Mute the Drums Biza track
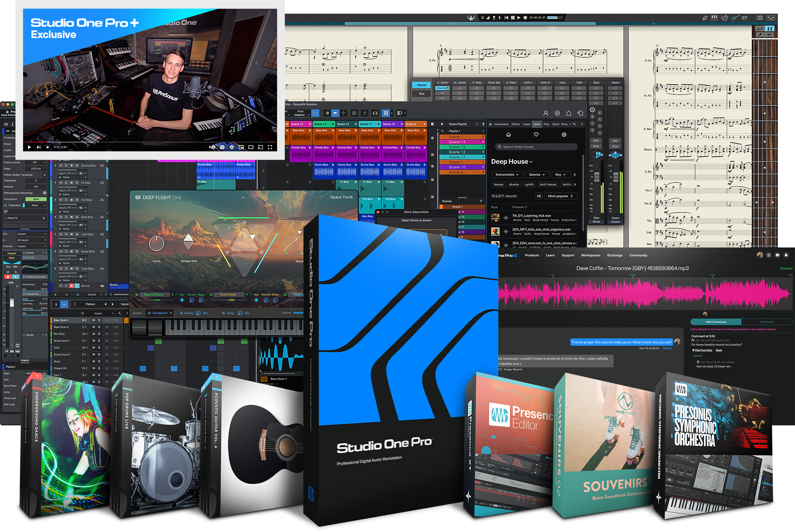Screen dimensions: 795x532 (61, 165)
